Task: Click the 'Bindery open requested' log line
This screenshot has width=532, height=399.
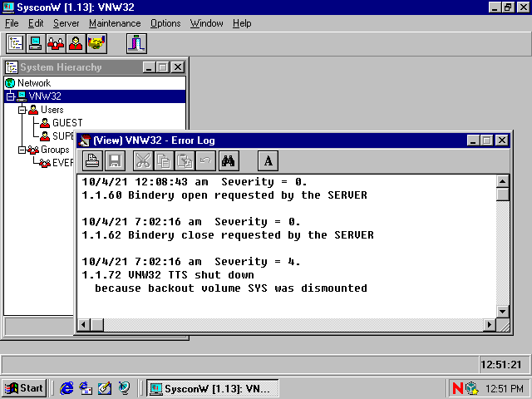Action: click(x=224, y=195)
